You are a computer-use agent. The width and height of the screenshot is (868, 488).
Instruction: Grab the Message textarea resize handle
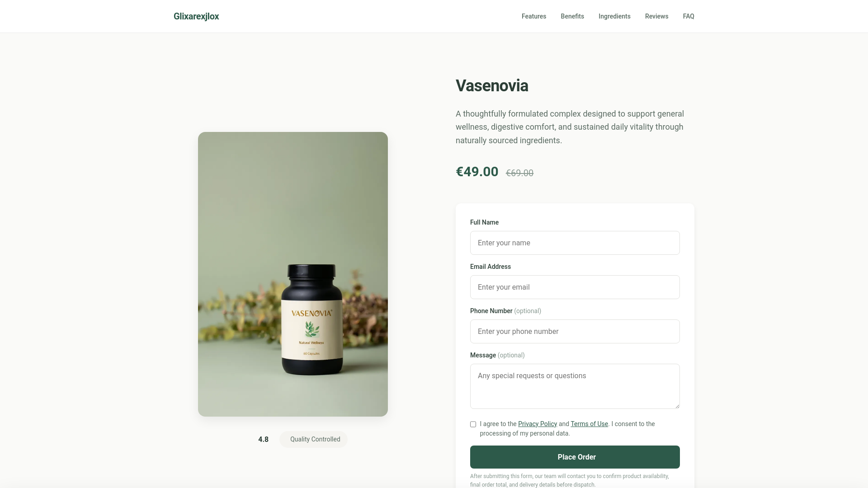pos(677,406)
